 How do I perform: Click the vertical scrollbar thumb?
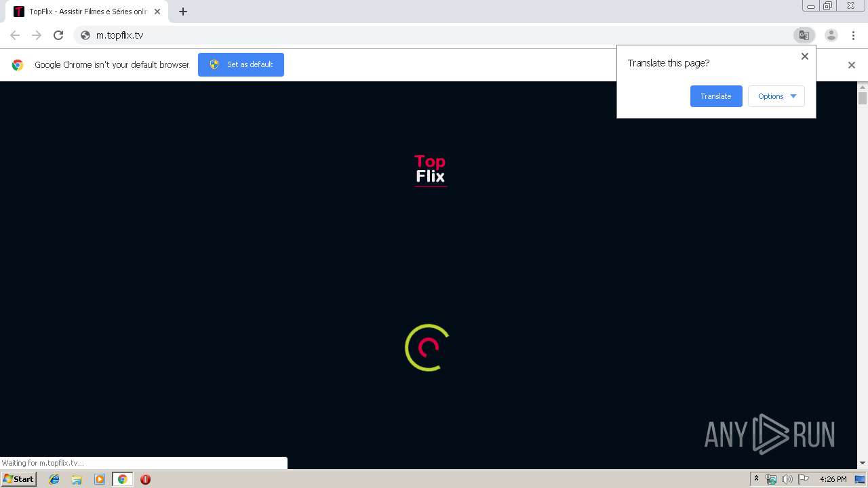coord(863,98)
